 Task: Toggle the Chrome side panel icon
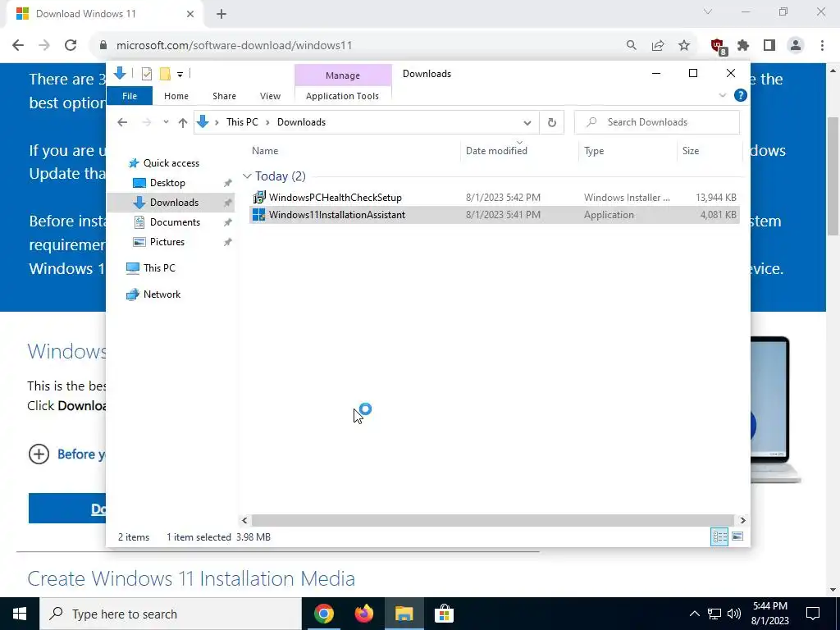(769, 46)
